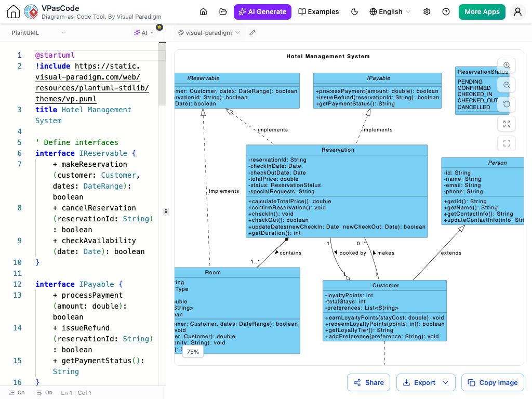
Task: Click the code editor vertical scrollbar
Action: 162,75
